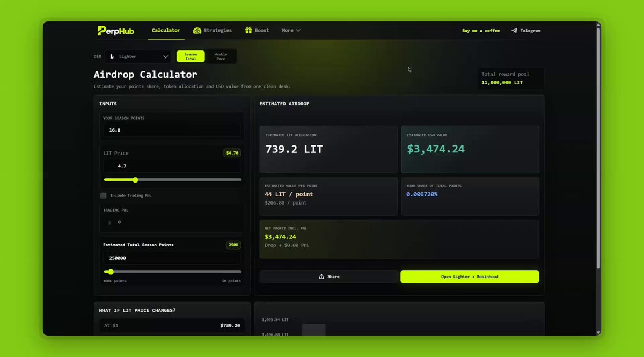Image resolution: width=644 pixels, height=357 pixels.
Task: Go to the Strategies tab
Action: [213, 31]
